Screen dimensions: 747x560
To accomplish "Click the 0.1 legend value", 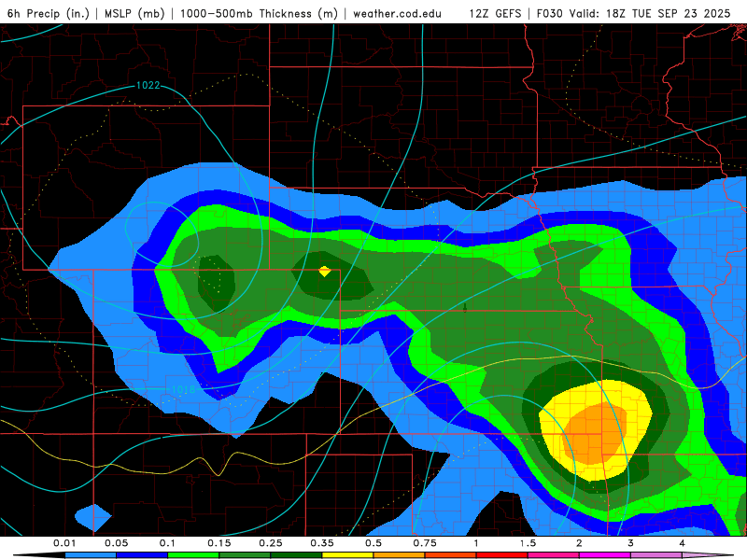I will click(167, 543).
